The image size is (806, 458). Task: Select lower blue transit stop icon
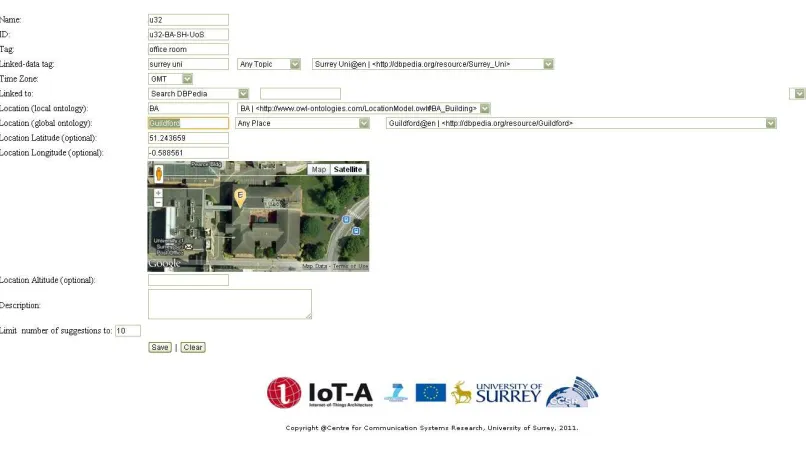coord(356,231)
